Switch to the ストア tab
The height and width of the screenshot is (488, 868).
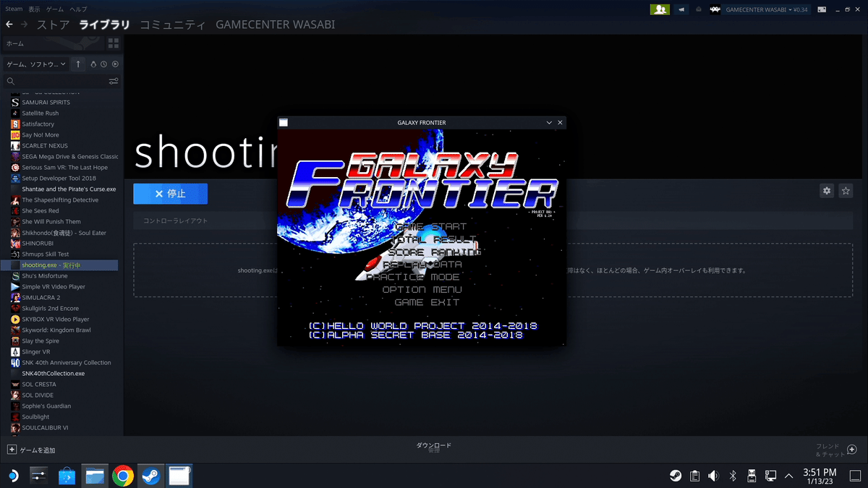tap(54, 25)
